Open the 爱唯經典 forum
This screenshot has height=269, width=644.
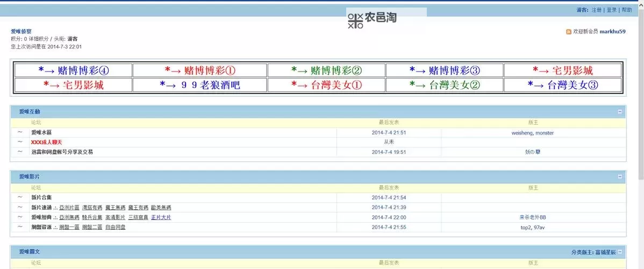pos(41,217)
